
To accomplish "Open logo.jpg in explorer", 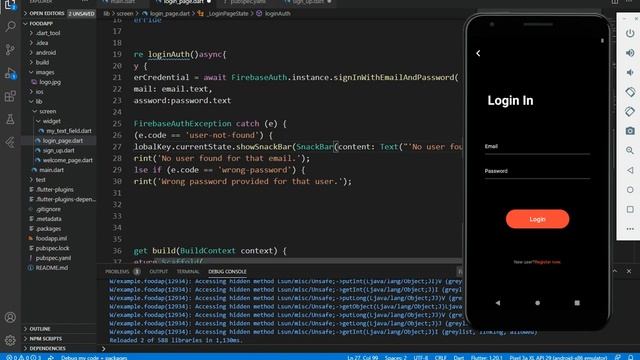I will click(50, 82).
